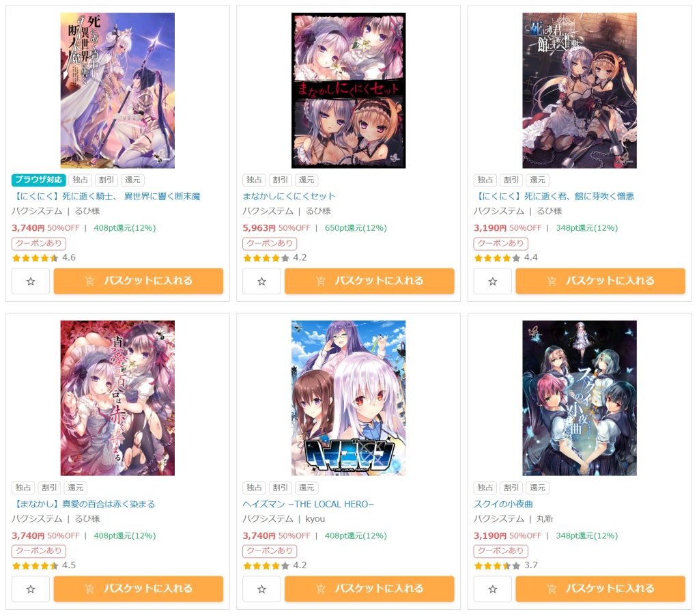The width and height of the screenshot is (699, 616).
Task: Star 真愛の百合は赤く染まる as favorite
Action: [31, 589]
